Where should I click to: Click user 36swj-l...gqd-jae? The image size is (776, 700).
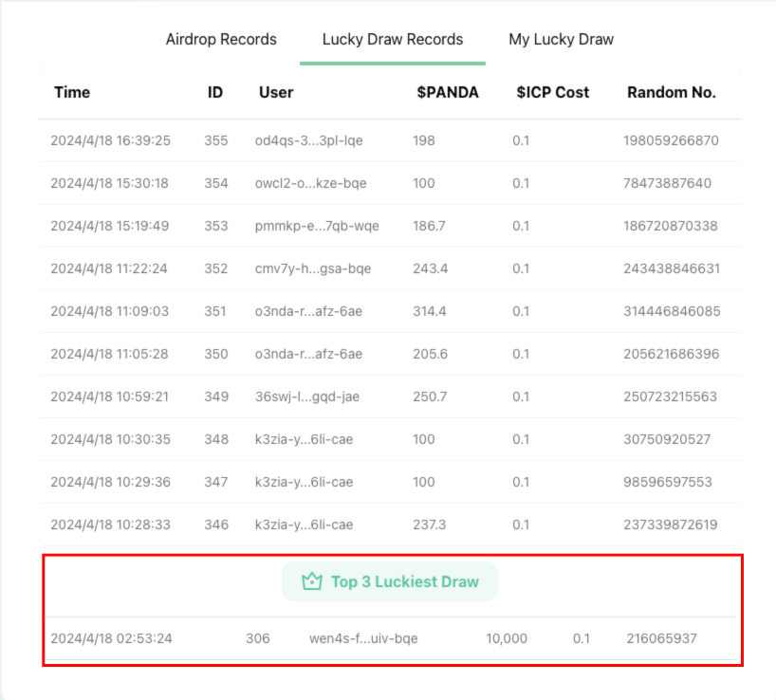click(x=306, y=396)
